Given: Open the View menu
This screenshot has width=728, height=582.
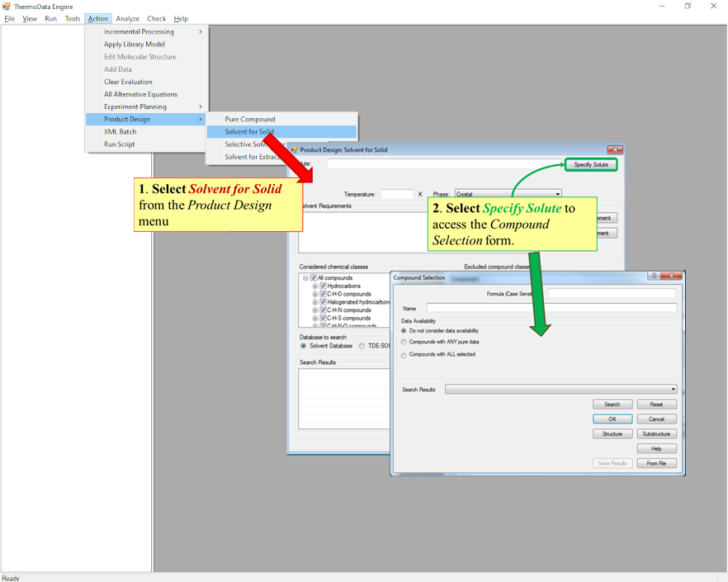Looking at the screenshot, I should click(x=30, y=19).
